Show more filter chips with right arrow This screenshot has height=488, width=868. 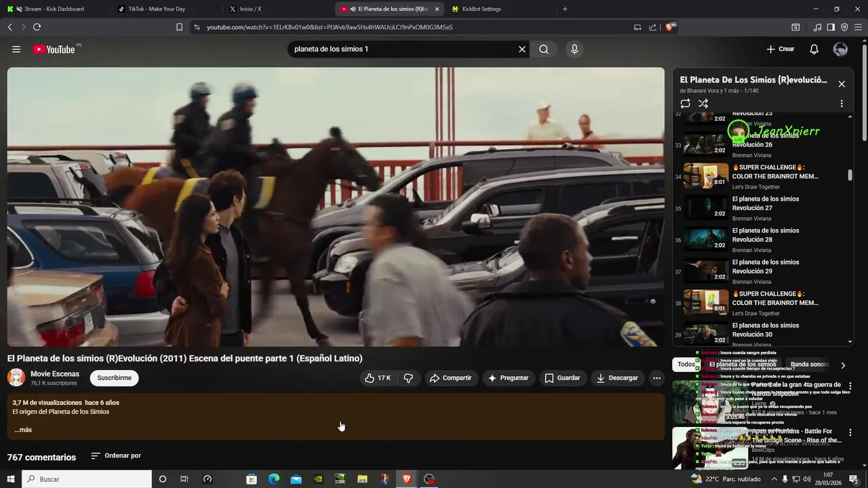[x=843, y=365]
